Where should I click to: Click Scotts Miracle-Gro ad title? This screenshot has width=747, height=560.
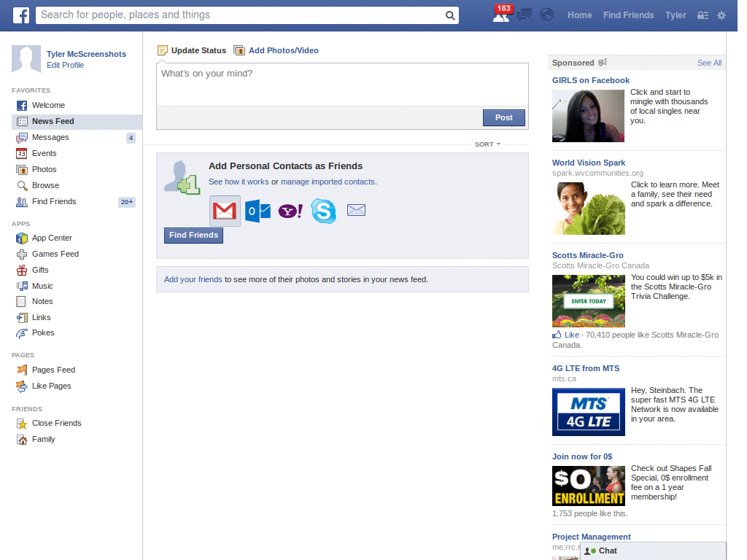tap(587, 255)
